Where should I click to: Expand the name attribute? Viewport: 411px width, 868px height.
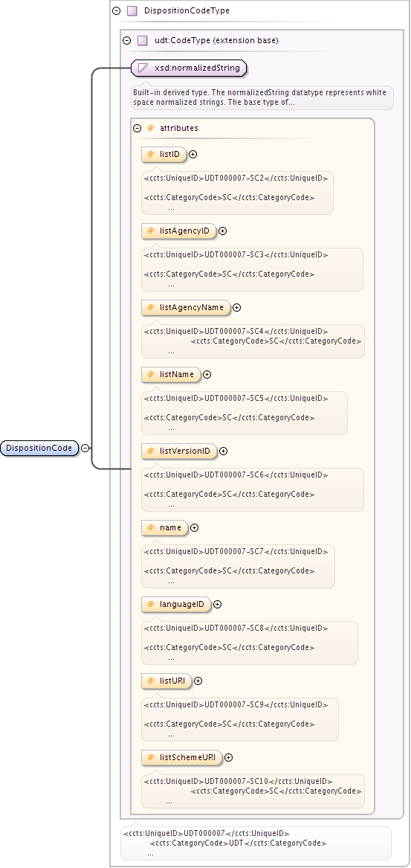pos(194,528)
